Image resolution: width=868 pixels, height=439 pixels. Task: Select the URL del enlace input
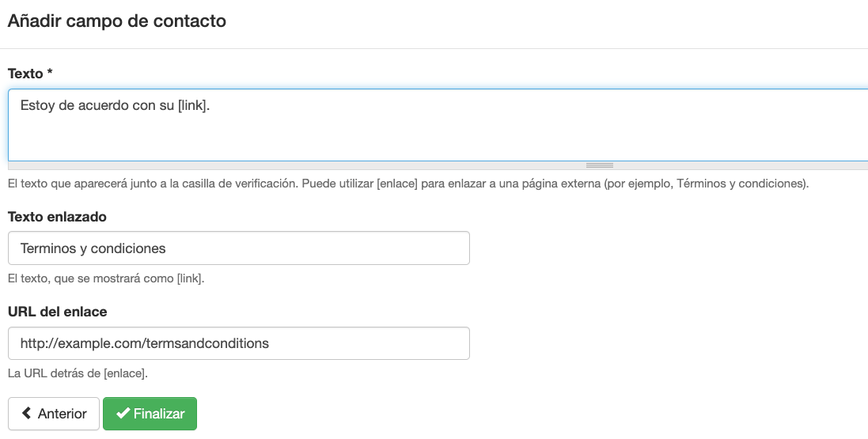coord(238,343)
